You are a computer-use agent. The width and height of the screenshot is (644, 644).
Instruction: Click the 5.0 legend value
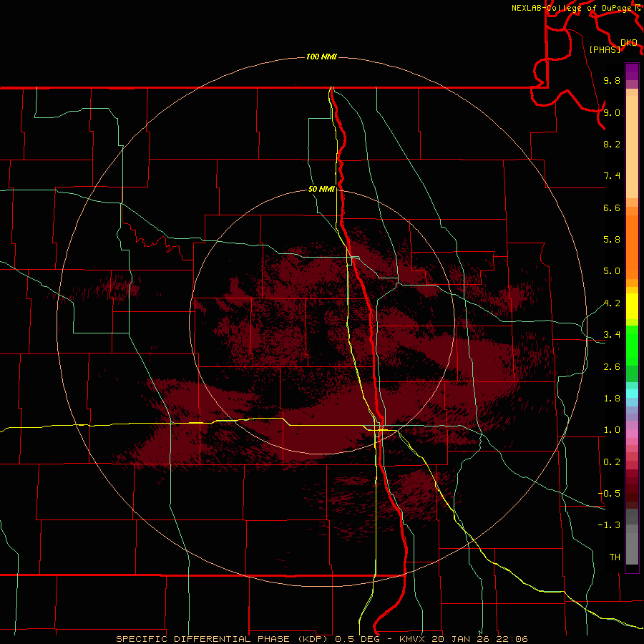pos(612,271)
